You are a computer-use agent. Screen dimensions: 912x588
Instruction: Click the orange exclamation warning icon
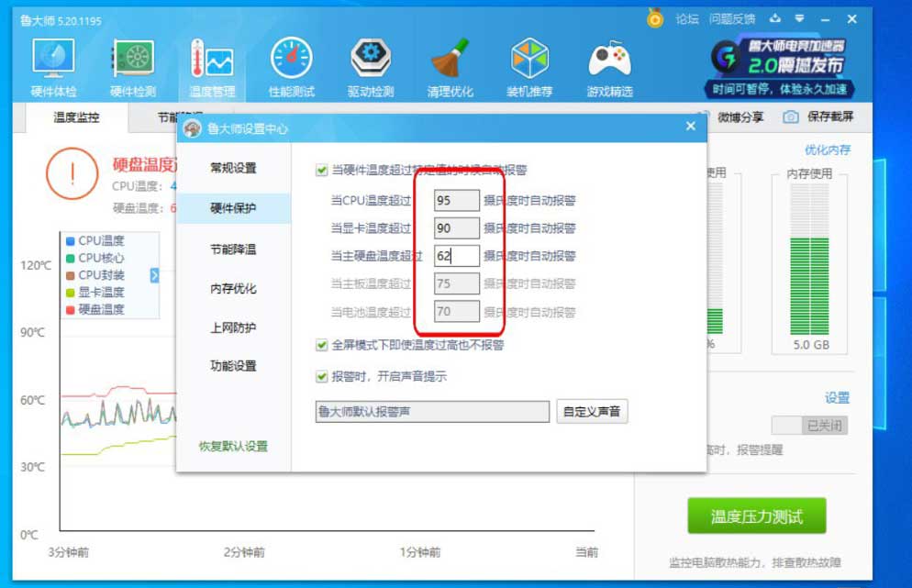coord(72,173)
